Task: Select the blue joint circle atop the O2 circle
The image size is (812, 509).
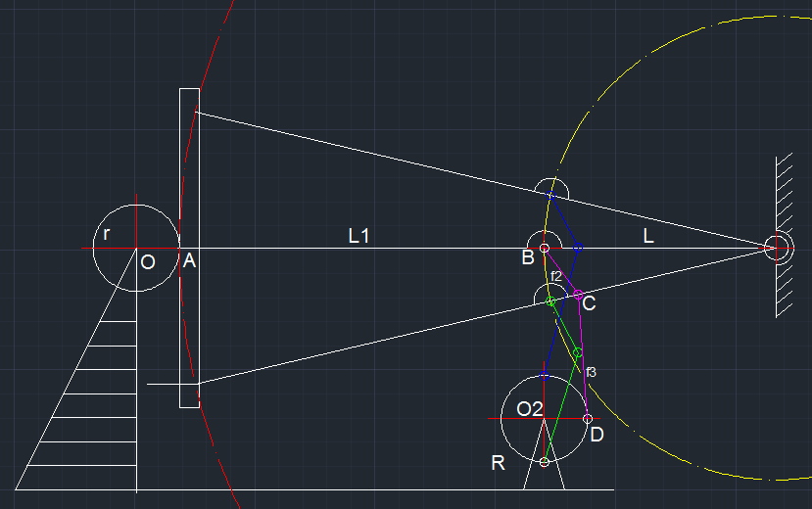Action: [544, 376]
